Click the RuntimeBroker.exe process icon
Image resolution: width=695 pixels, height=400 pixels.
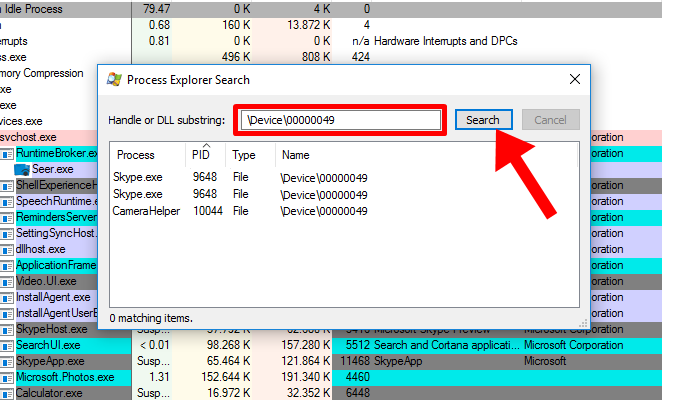(x=7, y=154)
